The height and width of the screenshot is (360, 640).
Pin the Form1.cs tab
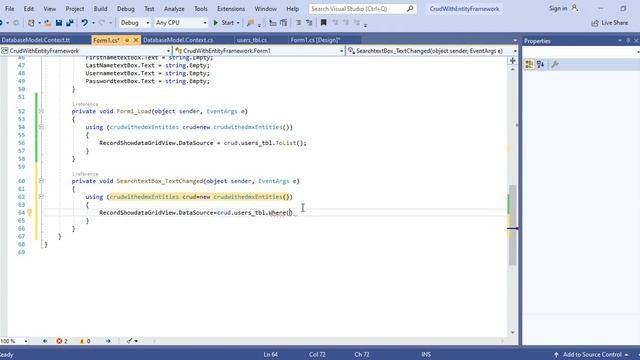(x=127, y=40)
